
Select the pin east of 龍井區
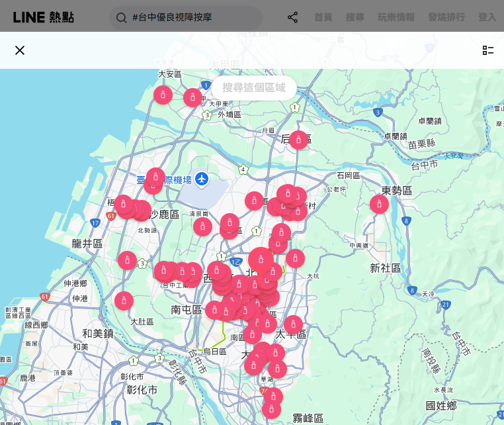[127, 260]
